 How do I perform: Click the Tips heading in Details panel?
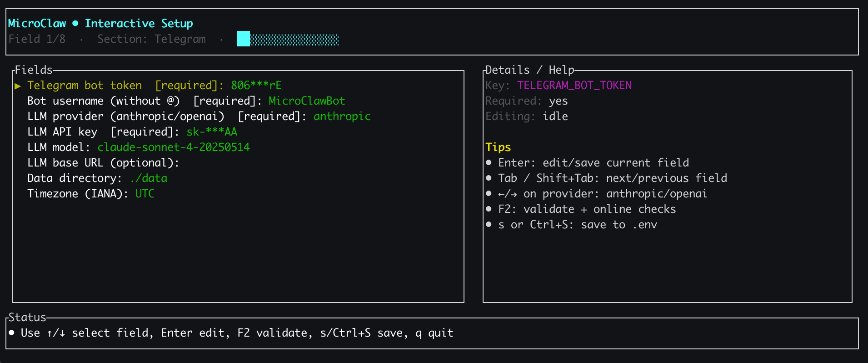tap(498, 147)
